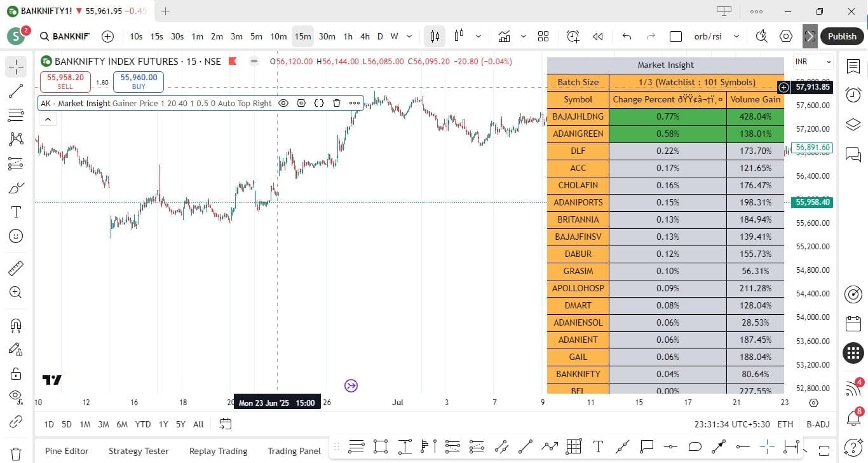Switch to the Strategy Tester tab
868x463 pixels.
tap(139, 451)
